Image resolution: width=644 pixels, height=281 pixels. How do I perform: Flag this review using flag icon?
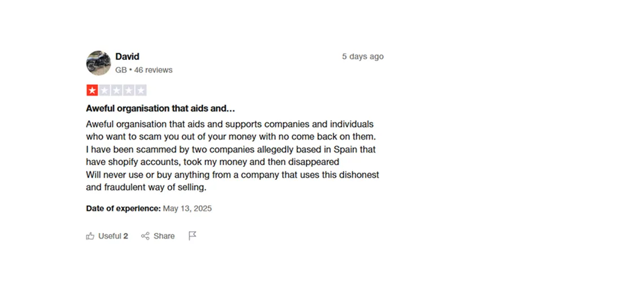pyautogui.click(x=192, y=236)
